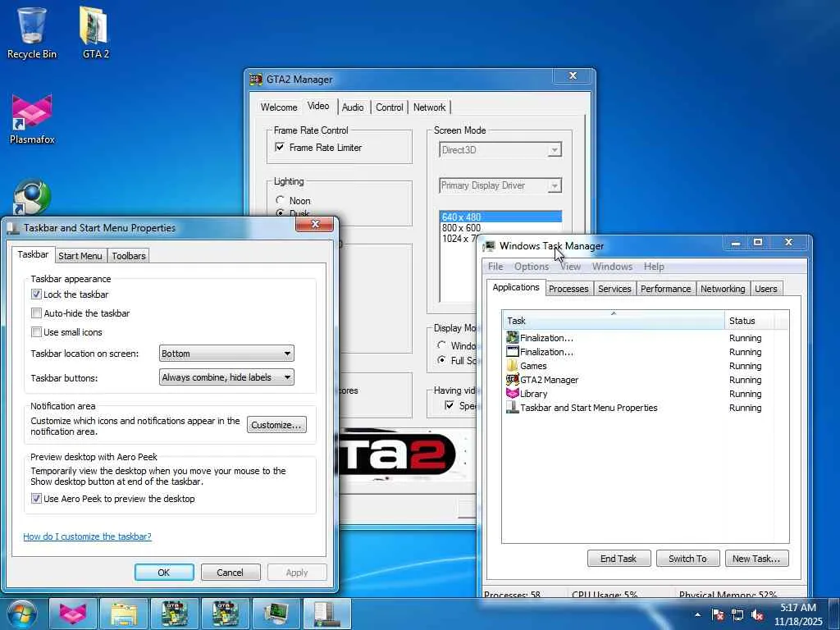Click the Customize... notification area button
Image resolution: width=840 pixels, height=630 pixels.
[277, 425]
